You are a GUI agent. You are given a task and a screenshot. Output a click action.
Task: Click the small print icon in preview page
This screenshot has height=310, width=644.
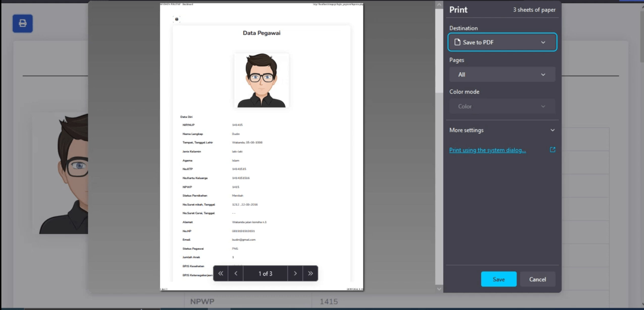click(x=177, y=19)
